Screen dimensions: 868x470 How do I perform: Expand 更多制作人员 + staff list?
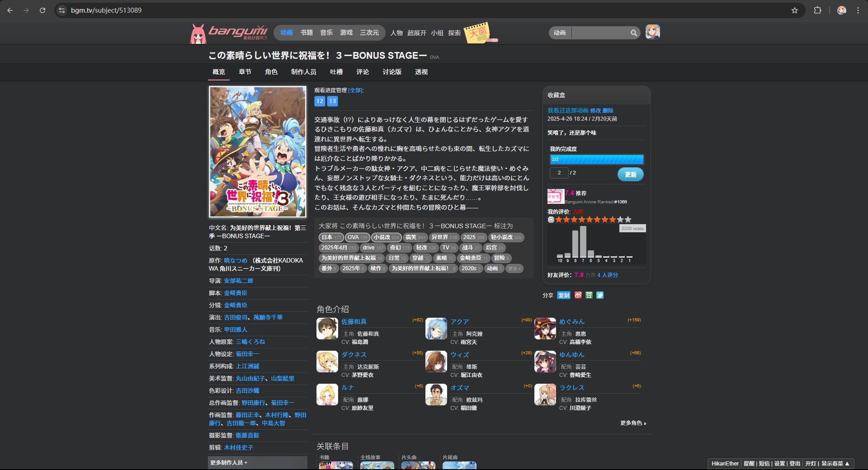(229, 463)
